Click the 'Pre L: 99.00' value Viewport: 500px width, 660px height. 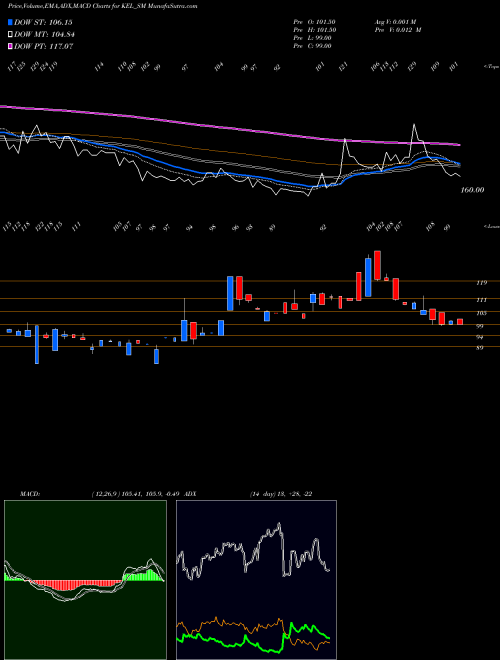coord(312,38)
